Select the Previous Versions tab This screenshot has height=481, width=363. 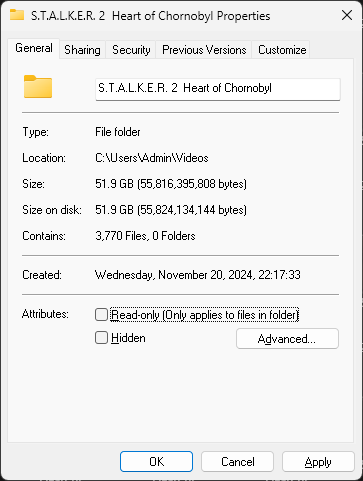(204, 50)
